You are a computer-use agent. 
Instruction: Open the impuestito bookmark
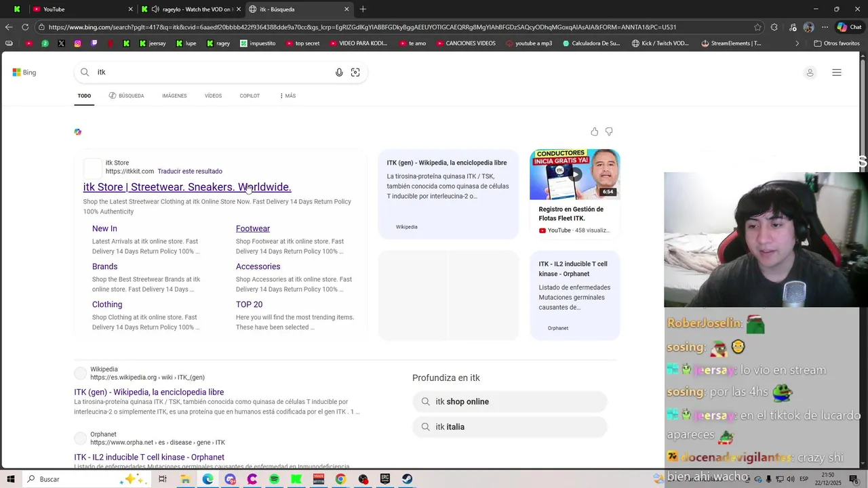tap(258, 43)
